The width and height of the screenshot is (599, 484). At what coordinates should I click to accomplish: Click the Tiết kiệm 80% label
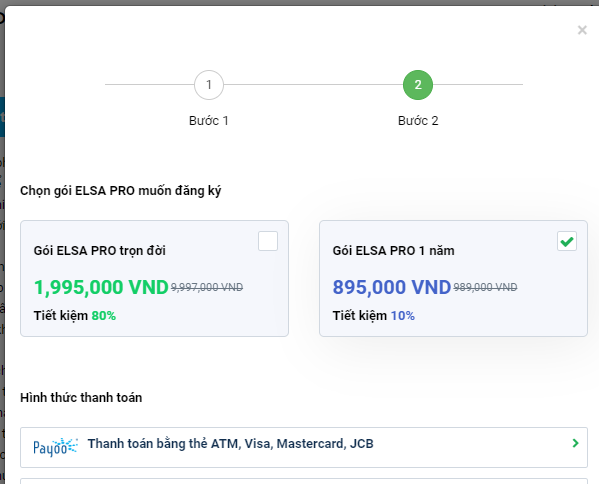(75, 316)
